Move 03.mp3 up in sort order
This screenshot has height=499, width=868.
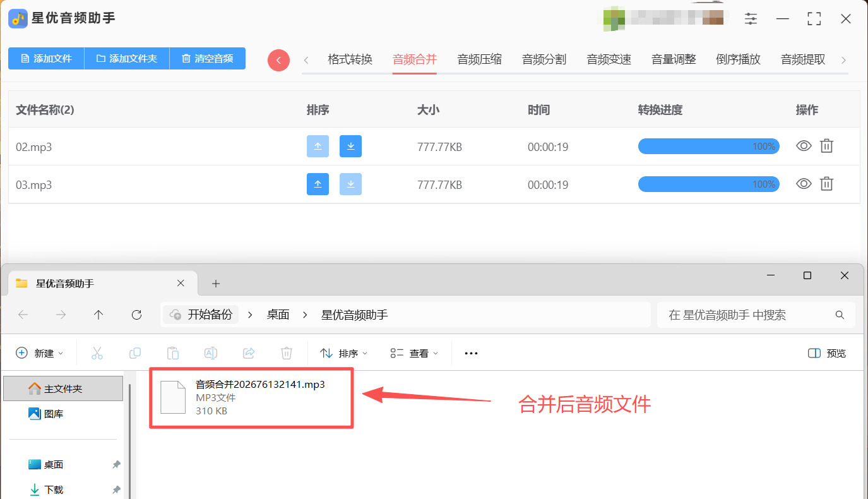(318, 184)
